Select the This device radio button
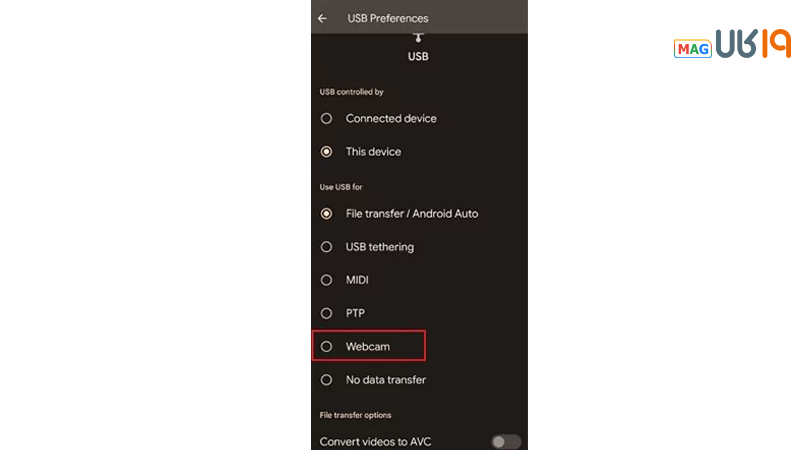Screen dimensions: 800x450 click(x=326, y=152)
